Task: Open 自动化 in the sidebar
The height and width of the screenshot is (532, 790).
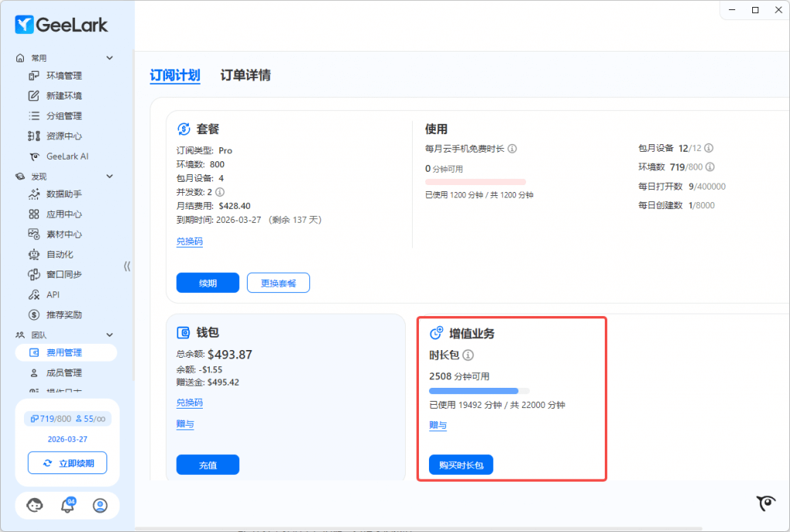Action: pos(59,254)
